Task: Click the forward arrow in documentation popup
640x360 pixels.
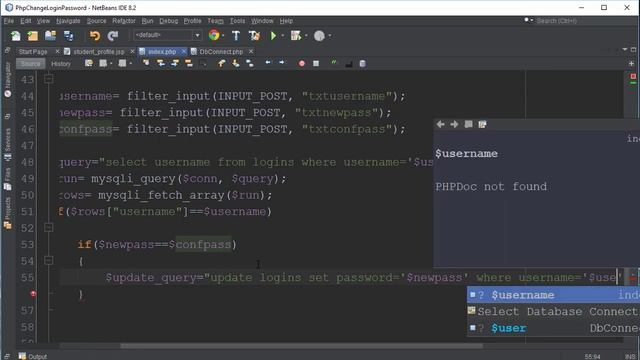Action: [454, 124]
